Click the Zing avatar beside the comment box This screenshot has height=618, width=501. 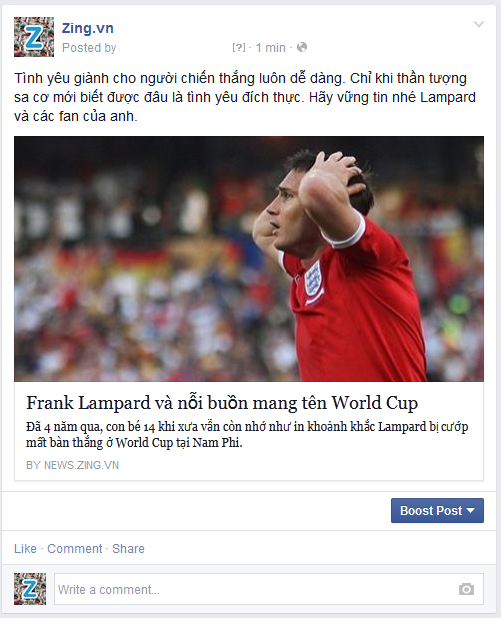(x=30, y=589)
